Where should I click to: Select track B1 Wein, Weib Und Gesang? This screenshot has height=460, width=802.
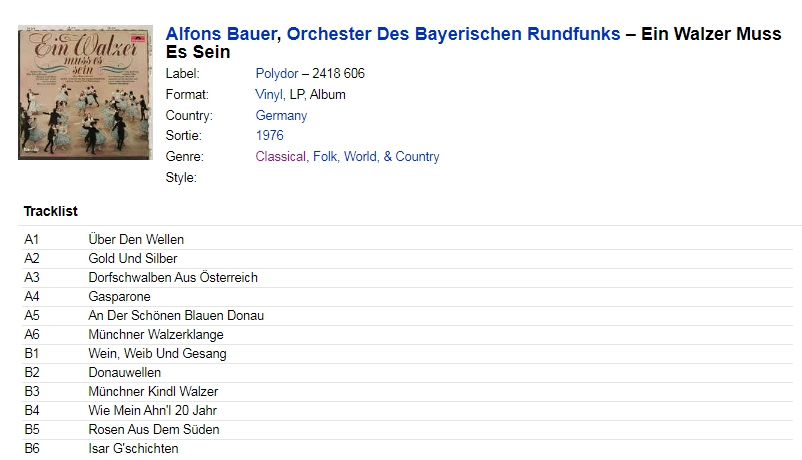pos(408,353)
